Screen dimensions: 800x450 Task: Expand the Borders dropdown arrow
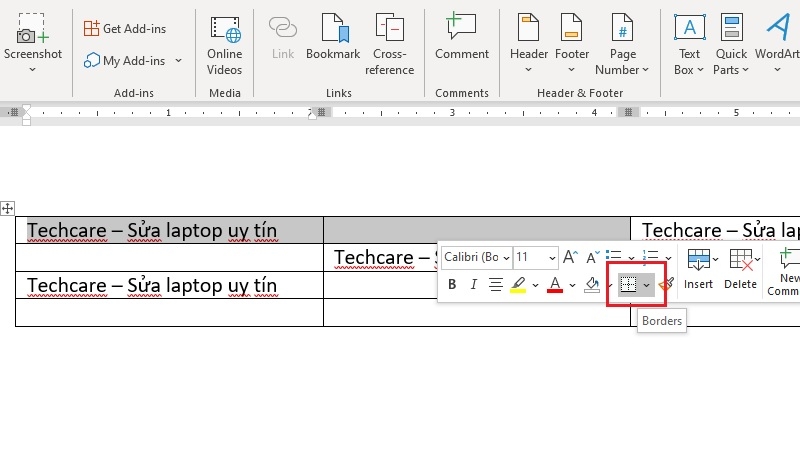(646, 285)
